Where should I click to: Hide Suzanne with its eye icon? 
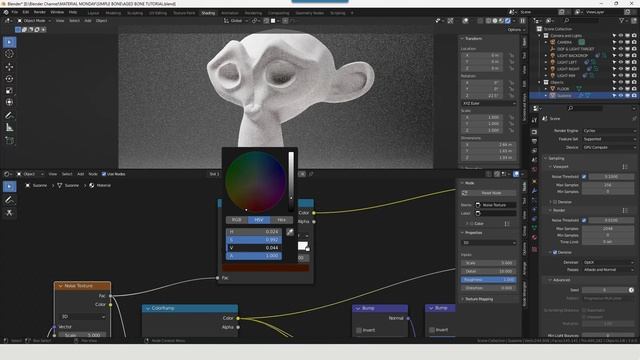(620, 96)
